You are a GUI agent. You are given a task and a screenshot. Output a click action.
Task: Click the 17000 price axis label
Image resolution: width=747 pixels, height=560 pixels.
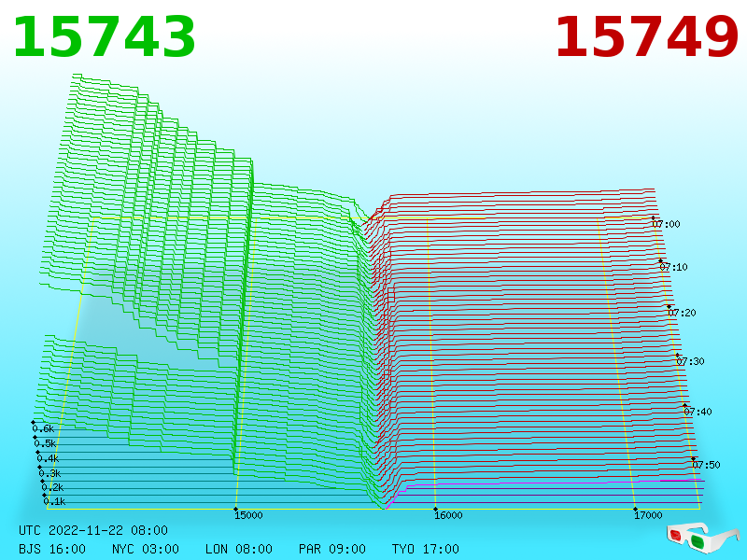pos(648,515)
